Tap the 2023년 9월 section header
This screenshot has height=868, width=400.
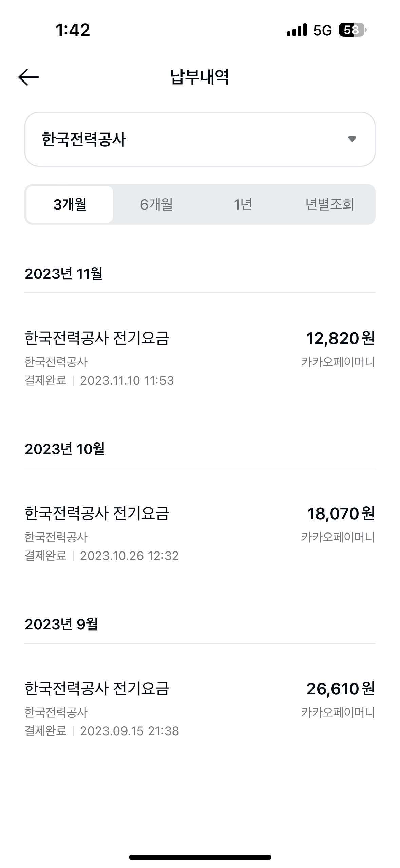pos(61,624)
